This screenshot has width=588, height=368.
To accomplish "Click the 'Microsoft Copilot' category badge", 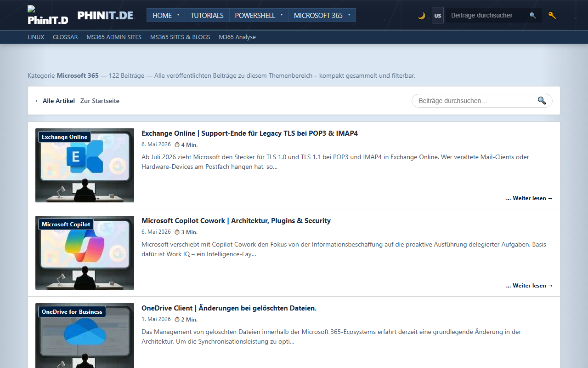I will tap(66, 224).
